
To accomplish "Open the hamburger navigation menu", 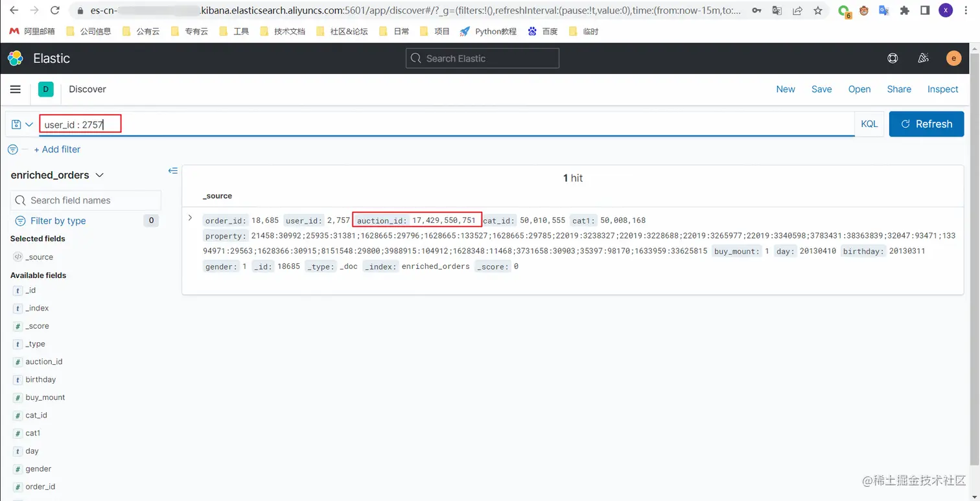I will (16, 89).
